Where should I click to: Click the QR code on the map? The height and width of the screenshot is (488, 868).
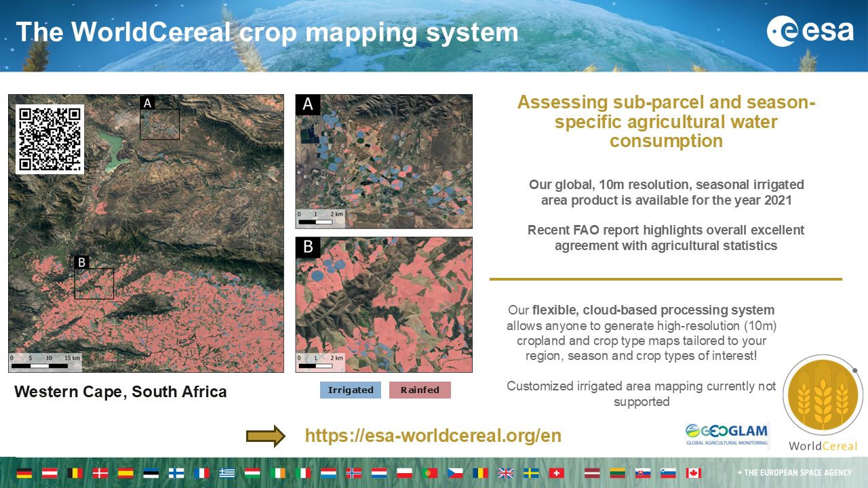(50, 139)
